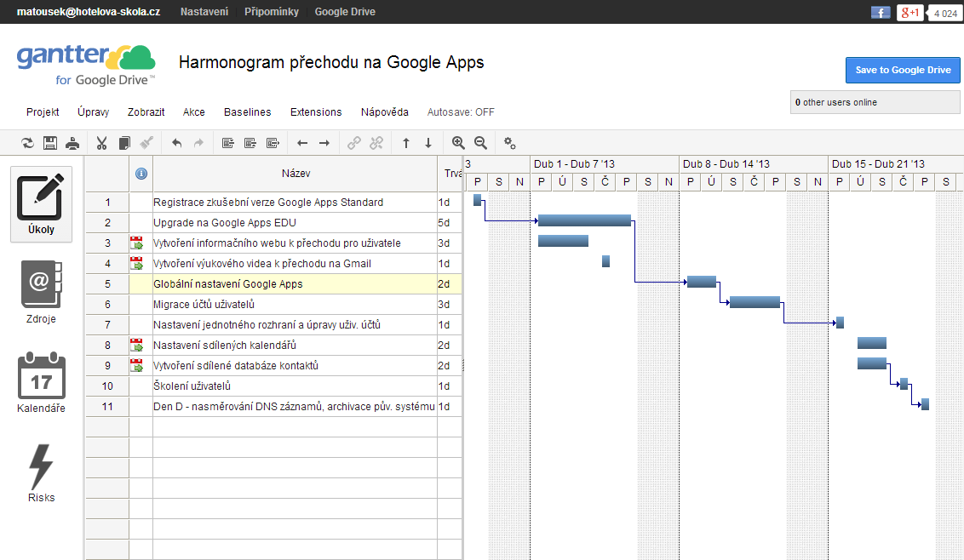This screenshot has width=964, height=560.
Task: Select task 'Školení uživatelů'
Action: 192,386
